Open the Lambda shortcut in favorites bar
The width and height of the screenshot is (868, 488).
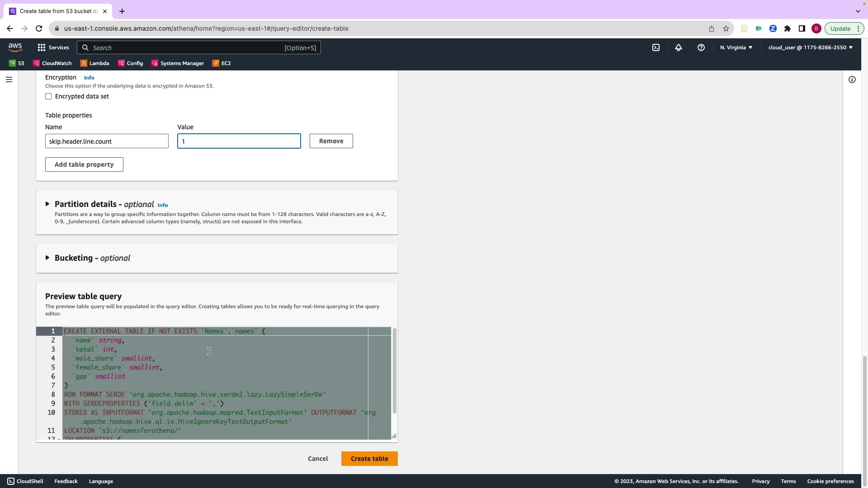click(95, 63)
